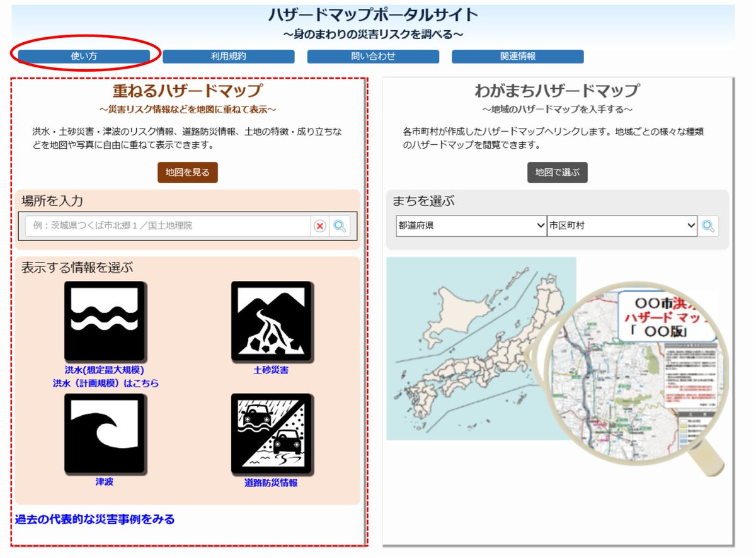756x558 pixels.
Task: Open 洪水（計画規模）はこちら link
Action: click(106, 383)
